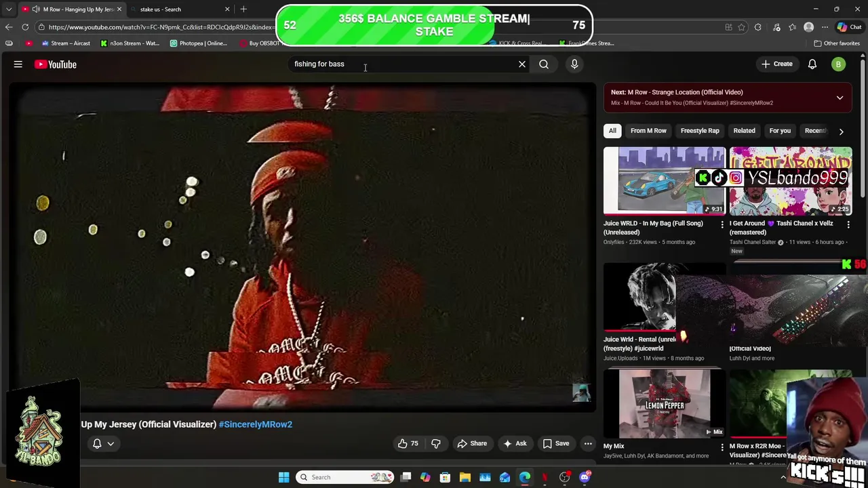Open Juice WRLD In My Bag title
Viewport: 868px width, 488px height.
point(653,228)
